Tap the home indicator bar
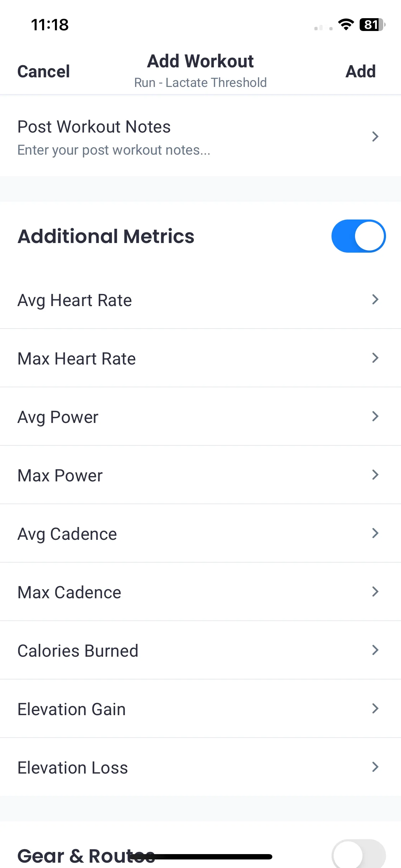401x868 pixels. [x=201, y=857]
